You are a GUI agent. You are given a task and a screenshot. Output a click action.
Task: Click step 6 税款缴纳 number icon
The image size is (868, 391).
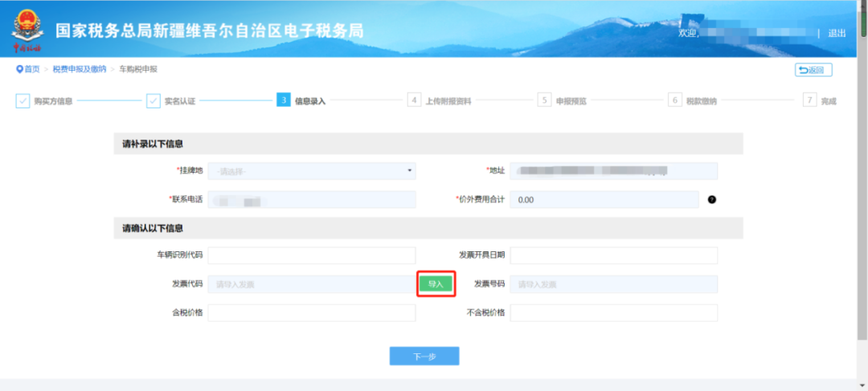tap(675, 100)
